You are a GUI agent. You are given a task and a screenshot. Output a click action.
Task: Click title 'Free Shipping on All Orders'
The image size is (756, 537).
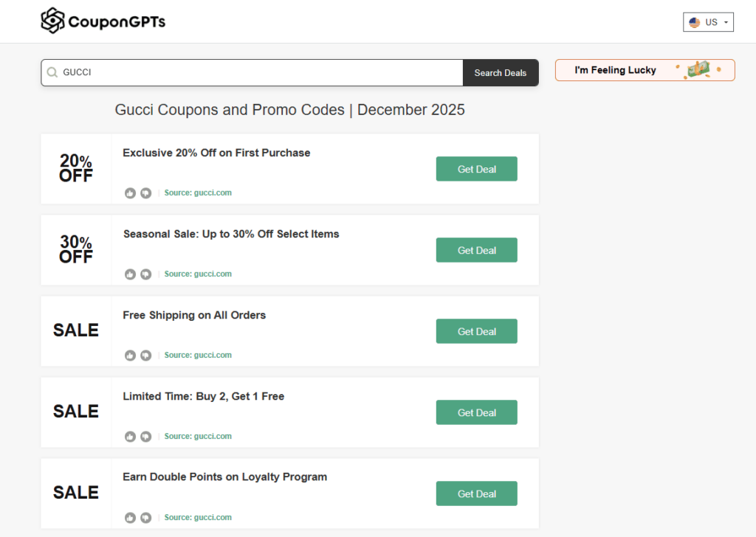(x=194, y=316)
